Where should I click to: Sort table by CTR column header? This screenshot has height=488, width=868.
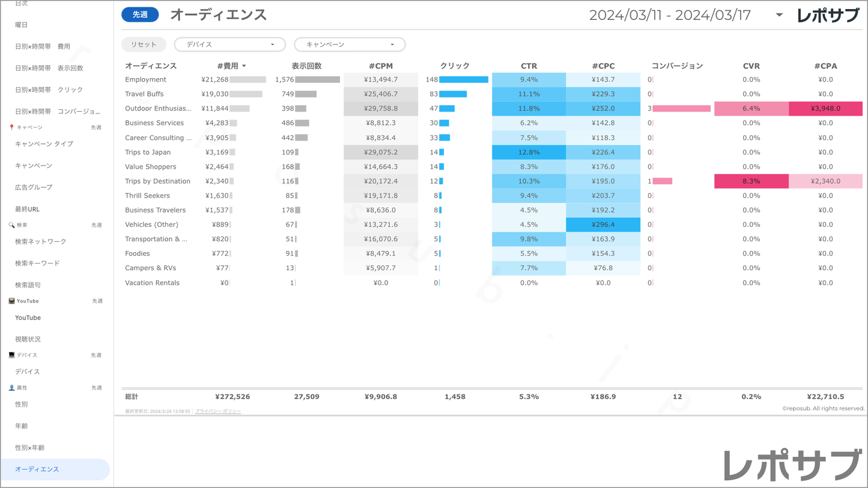529,66
